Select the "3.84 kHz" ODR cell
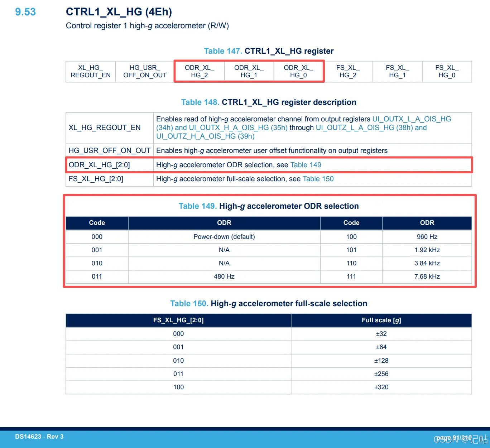Viewport: 490px width, 448px height. tap(427, 263)
